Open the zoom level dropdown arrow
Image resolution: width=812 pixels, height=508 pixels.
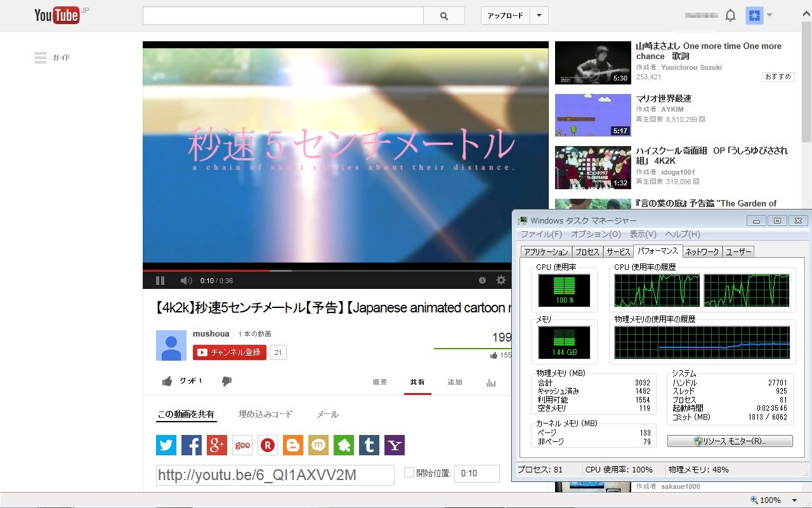(794, 500)
